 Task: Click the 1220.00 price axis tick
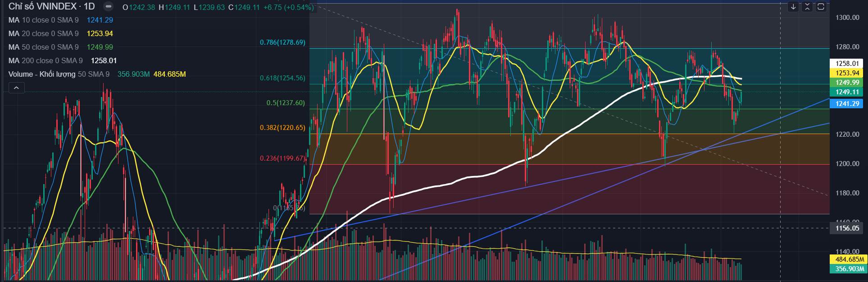coord(848,134)
